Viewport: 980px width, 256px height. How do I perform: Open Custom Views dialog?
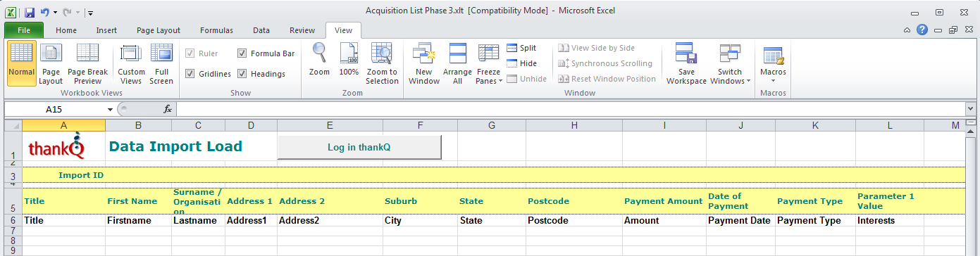(131, 64)
